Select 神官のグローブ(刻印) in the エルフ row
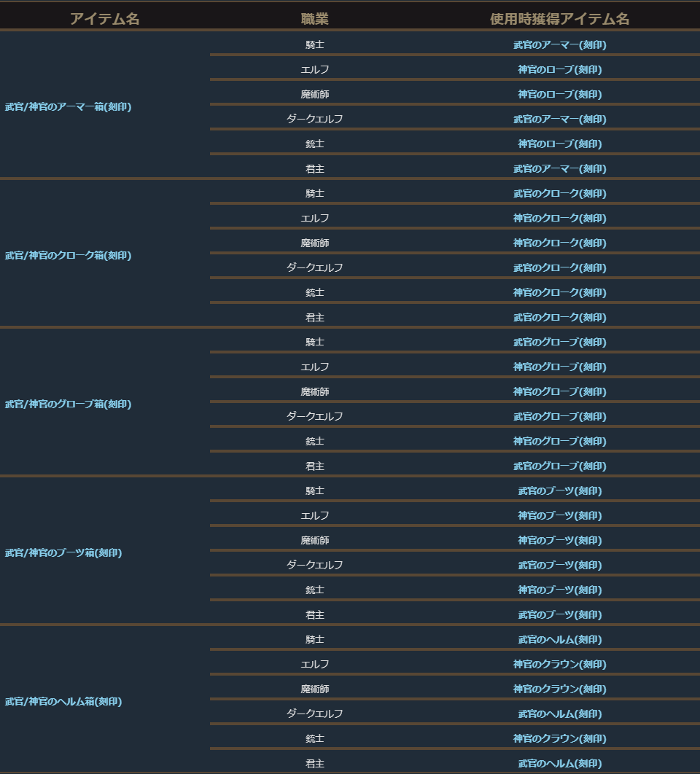 [x=559, y=367]
